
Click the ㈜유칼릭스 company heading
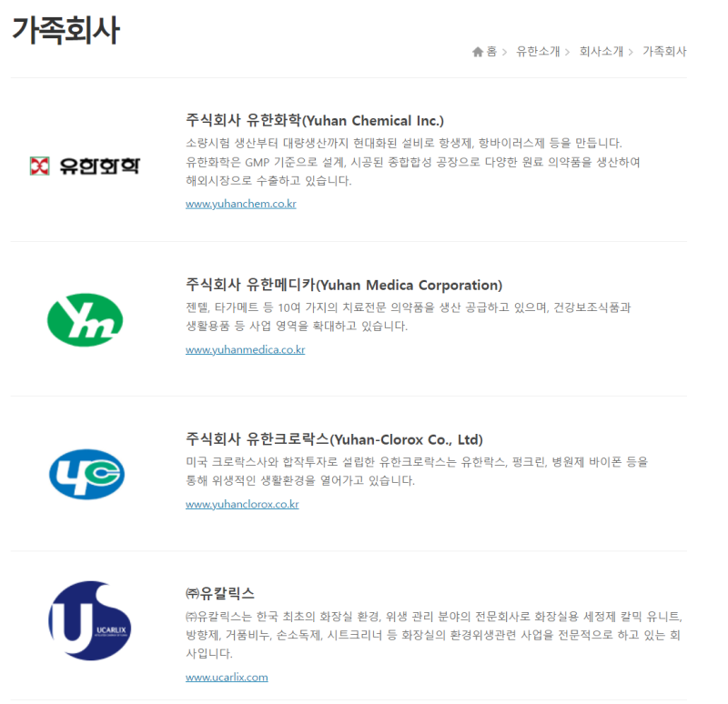pyautogui.click(x=219, y=593)
